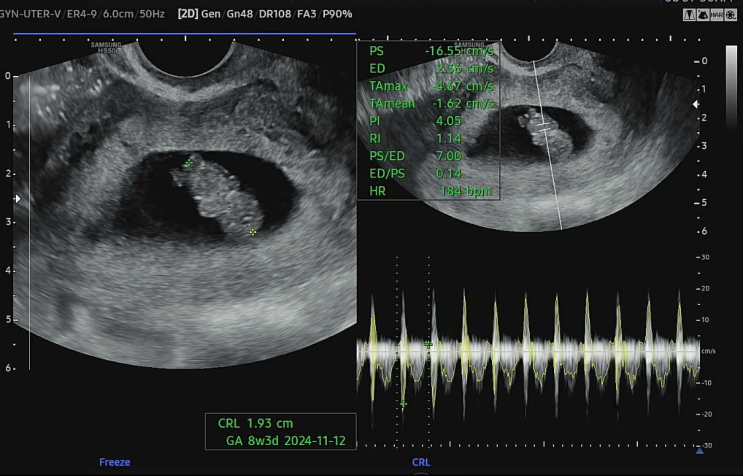Click the cm/s unit on Doppler baseline scale
The width and height of the screenshot is (743, 476).
tap(708, 351)
